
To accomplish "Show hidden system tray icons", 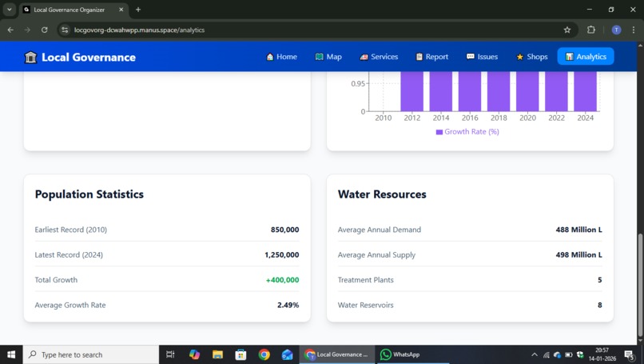I will pos(535,354).
